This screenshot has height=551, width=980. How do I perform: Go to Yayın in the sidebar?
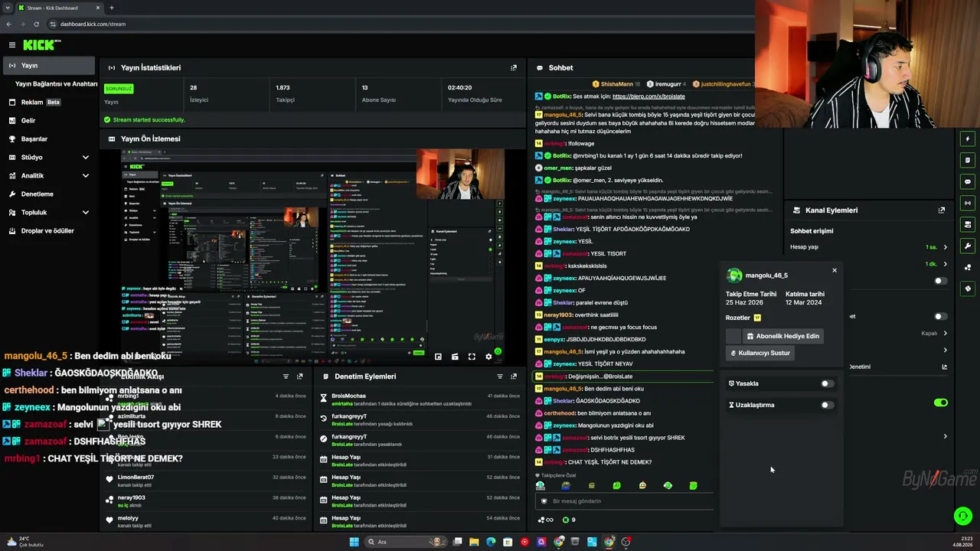pos(49,65)
